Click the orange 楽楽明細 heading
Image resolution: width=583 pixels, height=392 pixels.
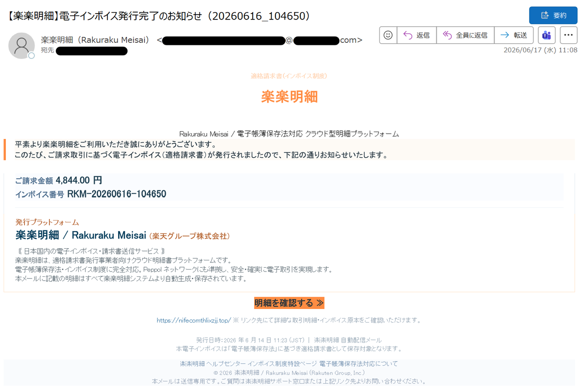pyautogui.click(x=289, y=97)
